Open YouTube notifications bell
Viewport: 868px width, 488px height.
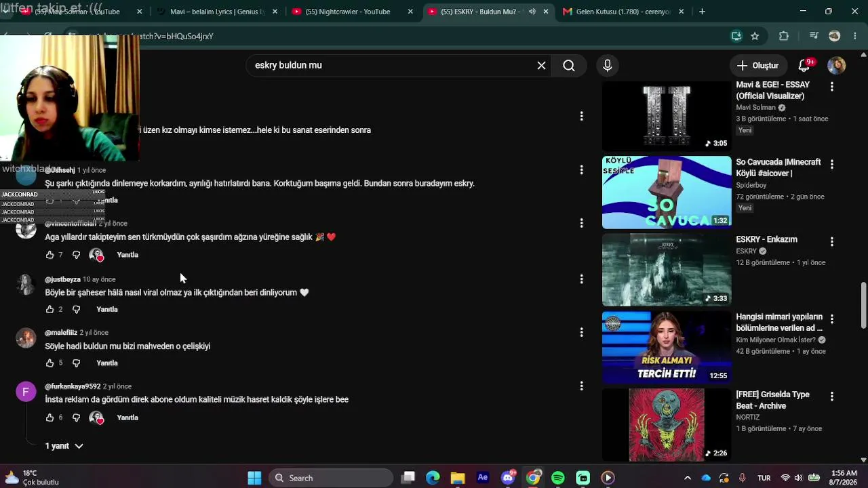coord(804,65)
